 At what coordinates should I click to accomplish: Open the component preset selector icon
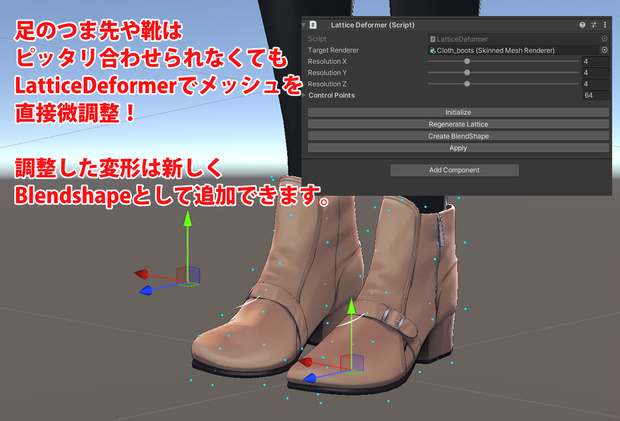[x=594, y=25]
